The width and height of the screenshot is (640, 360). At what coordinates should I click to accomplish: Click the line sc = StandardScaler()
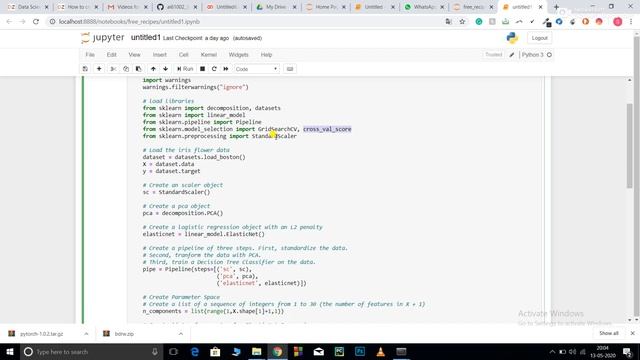pos(176,192)
